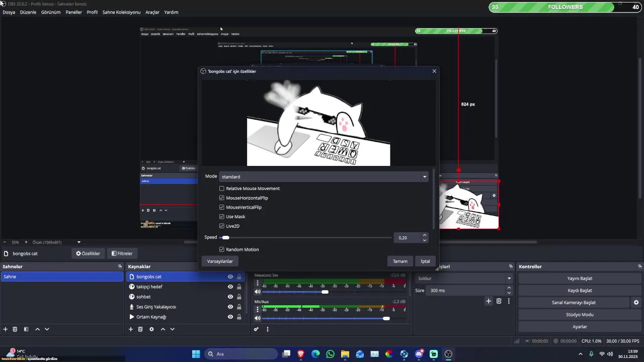Viewport: 644px width, 362px height.
Task: Open WhatsApp from the taskbar
Action: pos(330,354)
